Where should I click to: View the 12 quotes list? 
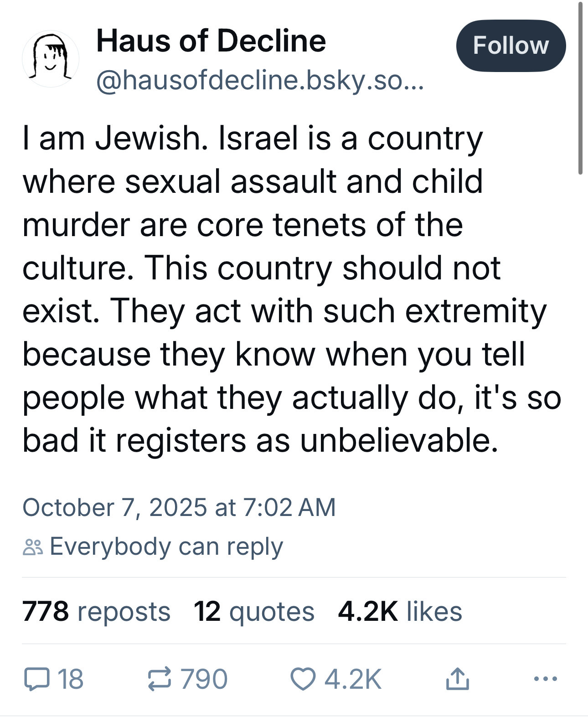pyautogui.click(x=254, y=611)
